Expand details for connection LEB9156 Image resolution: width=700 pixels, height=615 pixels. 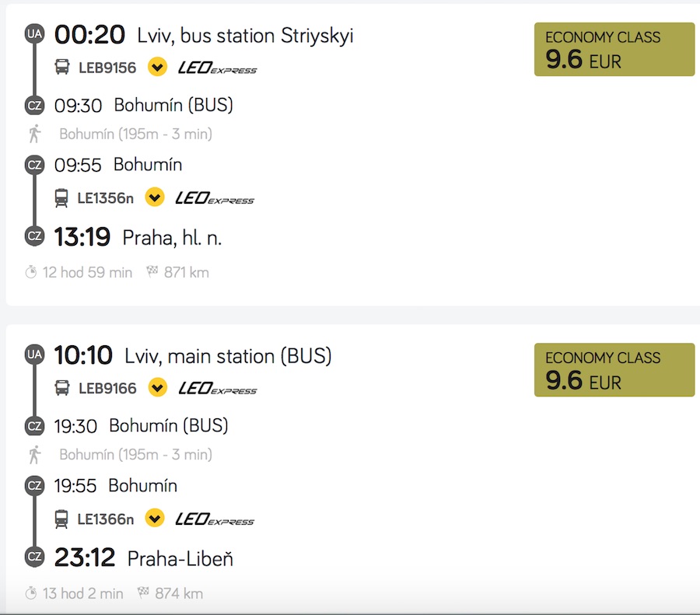(157, 68)
